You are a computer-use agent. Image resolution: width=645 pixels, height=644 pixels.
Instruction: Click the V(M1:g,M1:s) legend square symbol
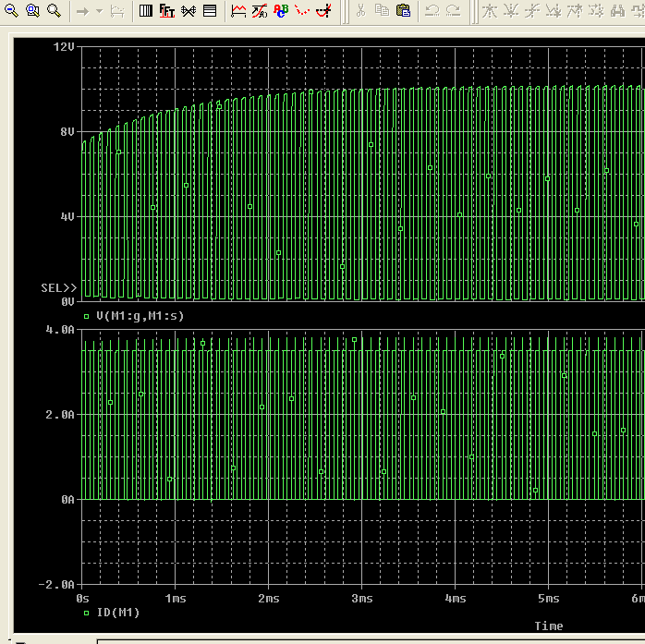[86, 316]
